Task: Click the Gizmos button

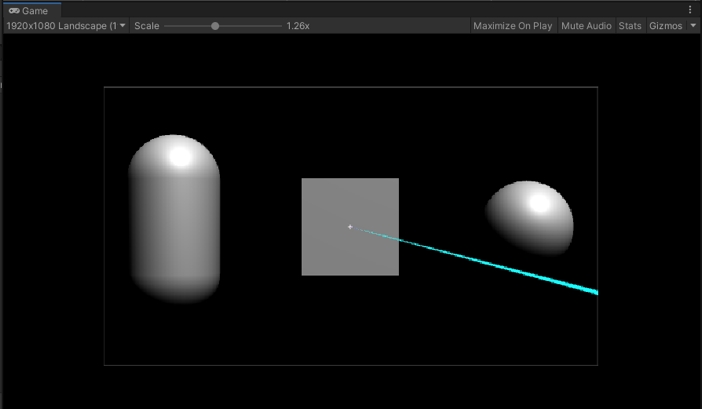Action: pyautogui.click(x=666, y=26)
